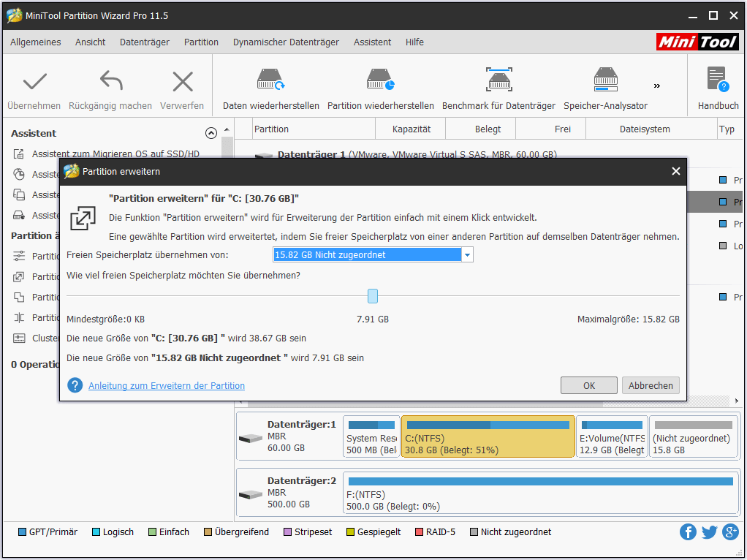Click the Stripeset legend swatch
747x560 pixels.
point(287,532)
